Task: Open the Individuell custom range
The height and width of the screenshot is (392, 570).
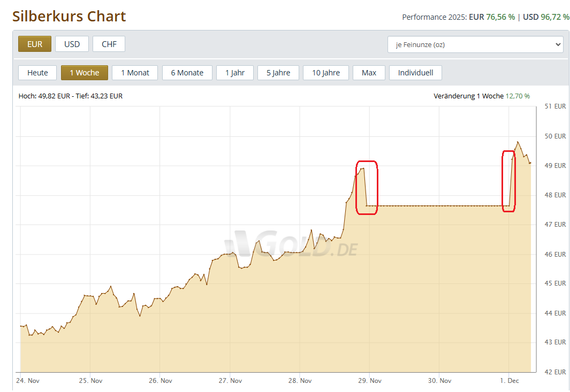Action: (415, 73)
